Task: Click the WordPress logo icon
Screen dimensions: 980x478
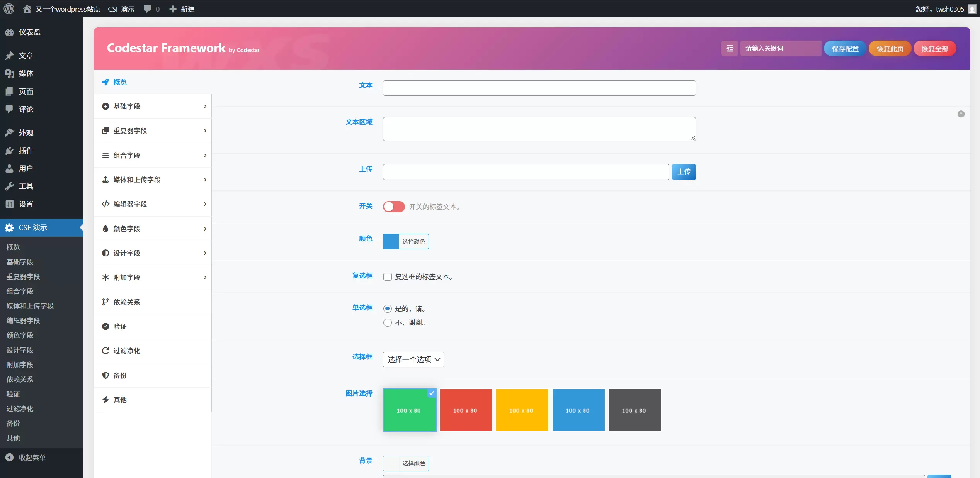Action: coord(9,9)
